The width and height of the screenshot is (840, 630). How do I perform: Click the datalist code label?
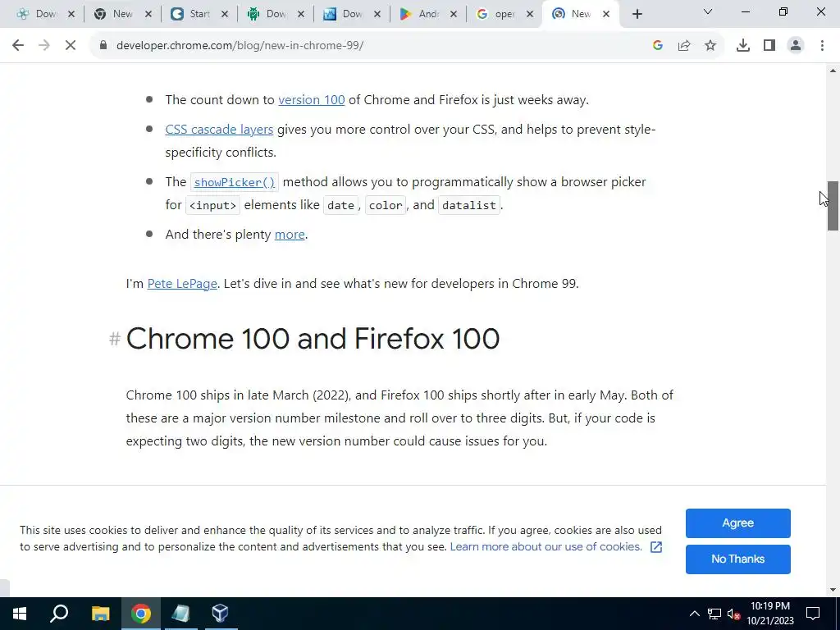tap(469, 206)
